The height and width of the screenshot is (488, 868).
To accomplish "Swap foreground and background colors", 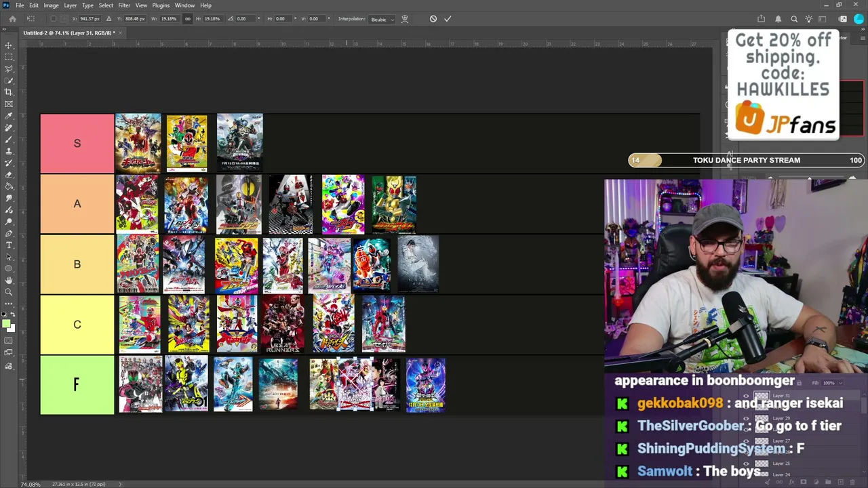I will click(x=12, y=316).
